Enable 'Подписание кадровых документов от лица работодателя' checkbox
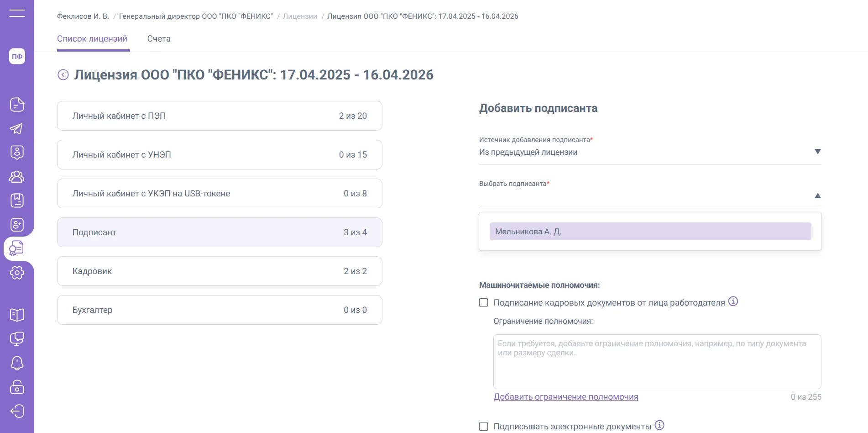 (484, 303)
